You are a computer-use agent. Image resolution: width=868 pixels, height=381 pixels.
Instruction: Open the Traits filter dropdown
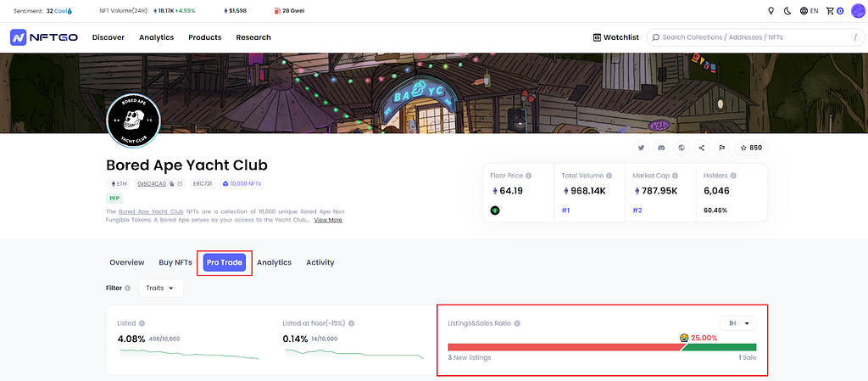161,288
